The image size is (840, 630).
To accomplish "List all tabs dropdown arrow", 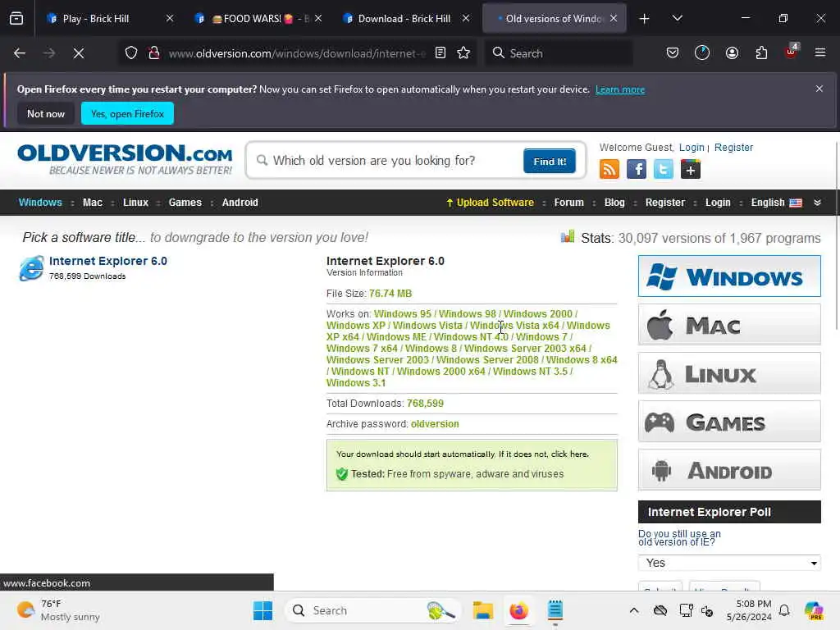I will point(677,18).
